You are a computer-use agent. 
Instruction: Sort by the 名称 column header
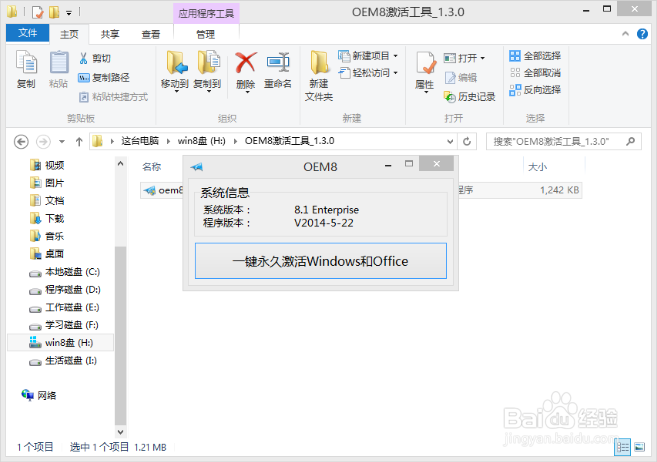pyautogui.click(x=152, y=167)
